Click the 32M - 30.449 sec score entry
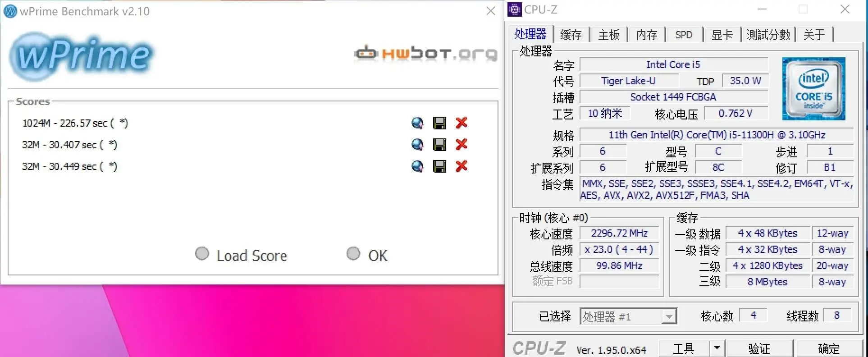The height and width of the screenshot is (357, 868). point(69,166)
